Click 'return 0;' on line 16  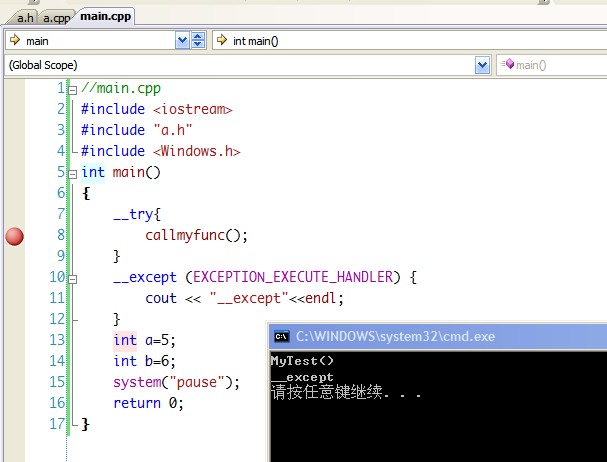click(x=148, y=404)
